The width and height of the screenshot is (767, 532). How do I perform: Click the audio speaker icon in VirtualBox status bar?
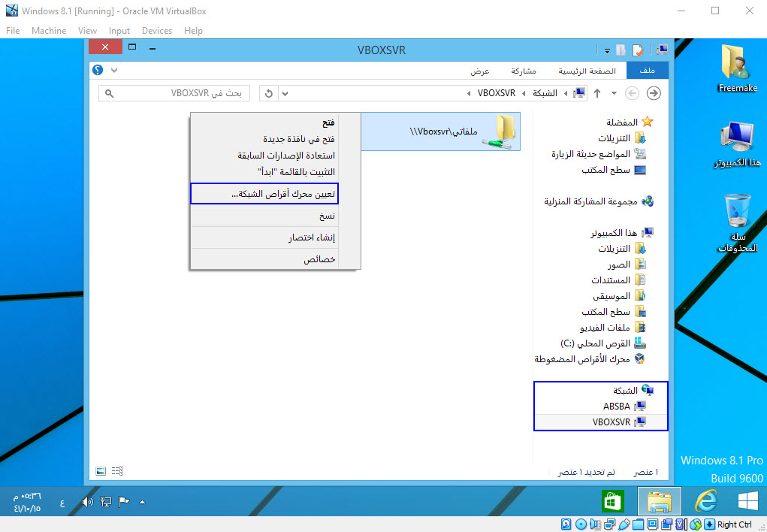pos(596,524)
